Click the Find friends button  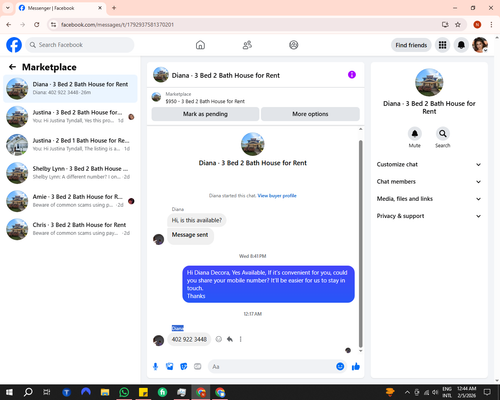tap(411, 45)
